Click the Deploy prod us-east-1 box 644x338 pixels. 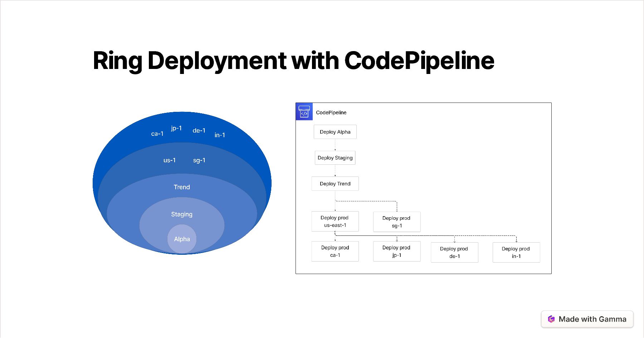335,222
